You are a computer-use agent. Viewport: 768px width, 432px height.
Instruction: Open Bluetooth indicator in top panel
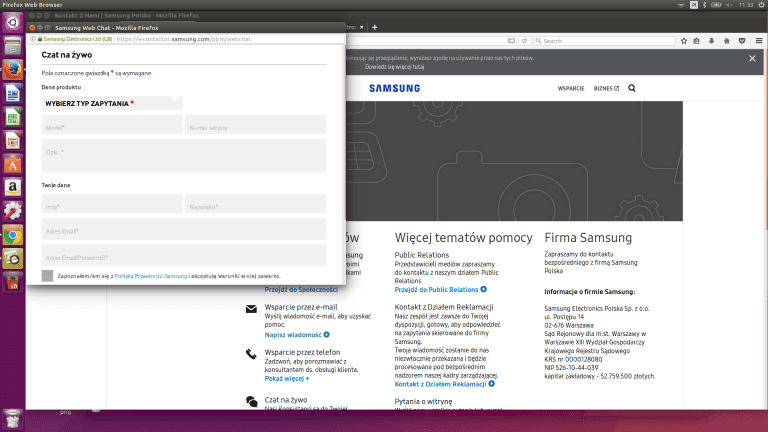click(704, 5)
